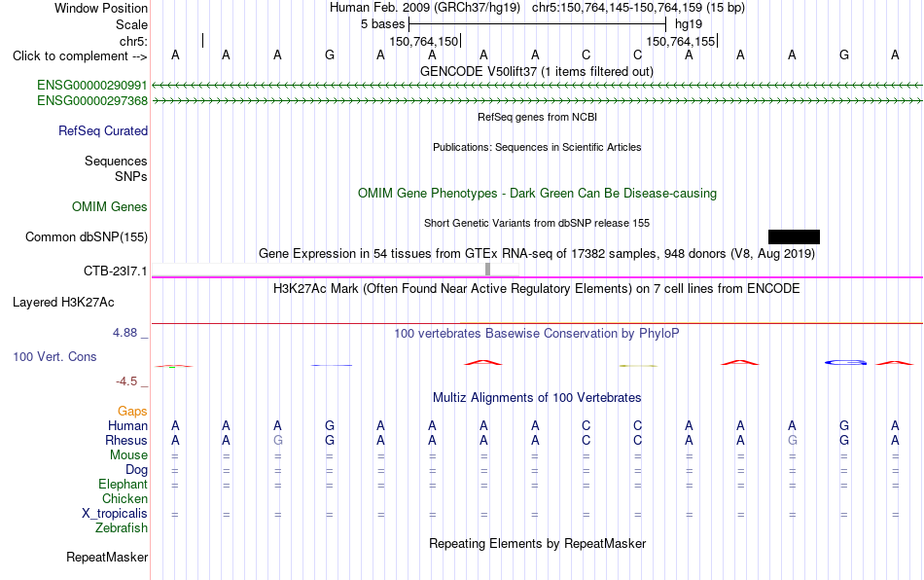Select the Mouse species row label
This screenshot has width=924, height=580.
coord(128,455)
